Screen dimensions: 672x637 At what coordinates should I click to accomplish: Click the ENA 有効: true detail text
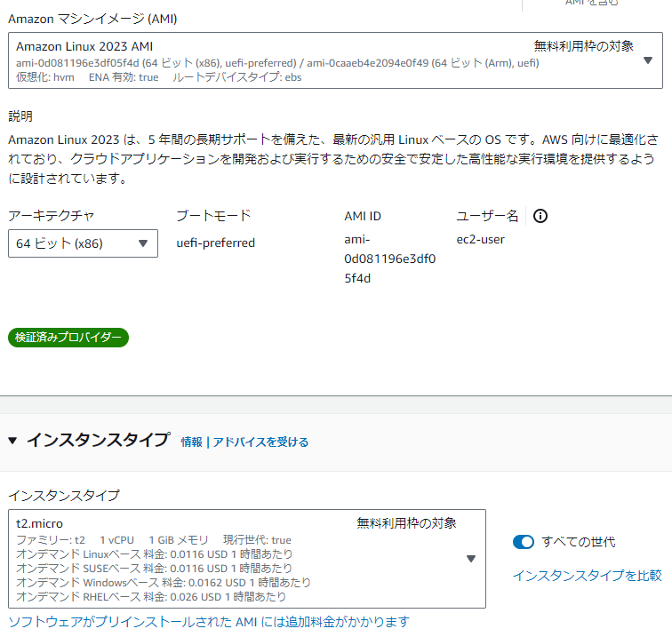[x=124, y=77]
